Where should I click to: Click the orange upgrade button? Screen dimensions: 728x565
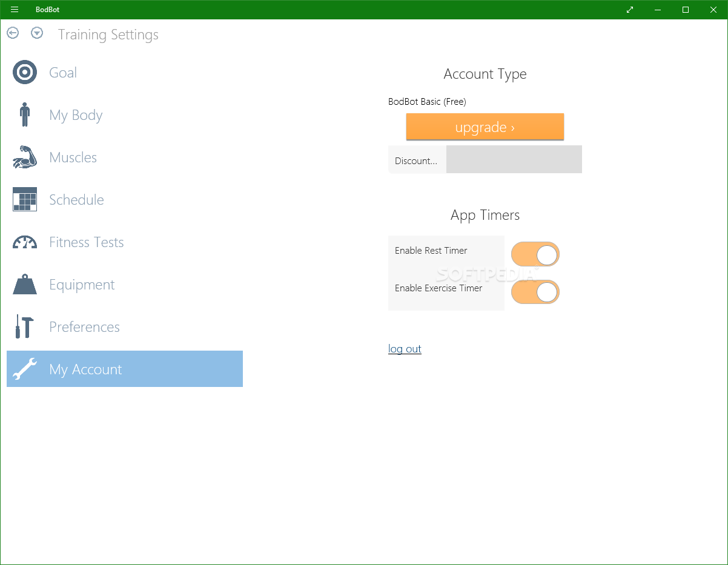(485, 127)
